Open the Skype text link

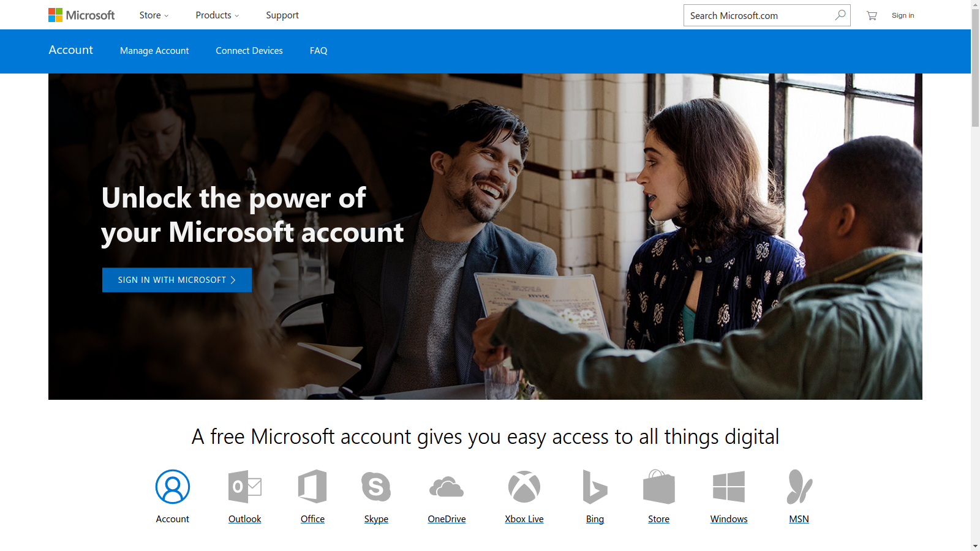[376, 519]
